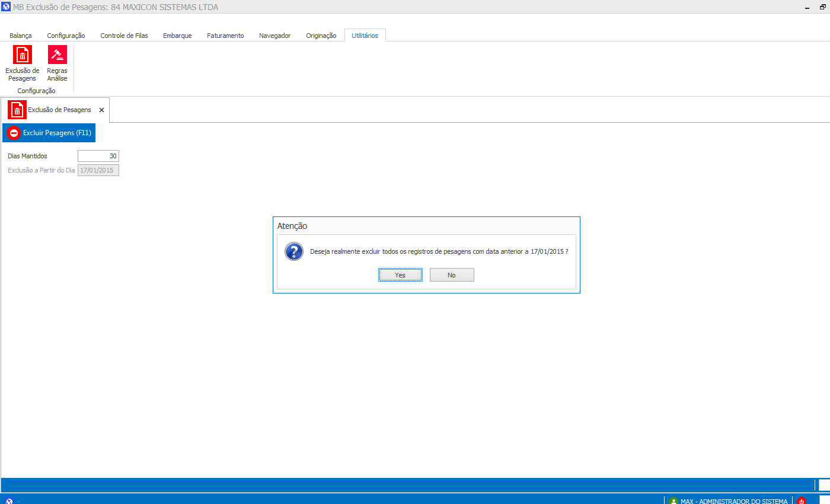
Task: Open the Controle de Filas tab
Action: point(124,36)
